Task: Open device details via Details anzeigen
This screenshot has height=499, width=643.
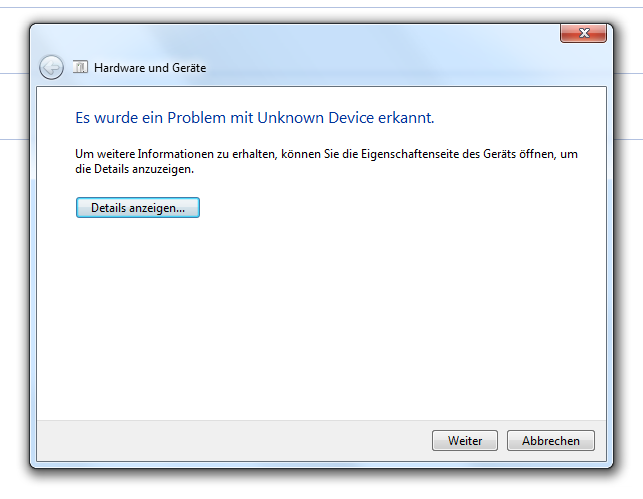Action: click(138, 208)
